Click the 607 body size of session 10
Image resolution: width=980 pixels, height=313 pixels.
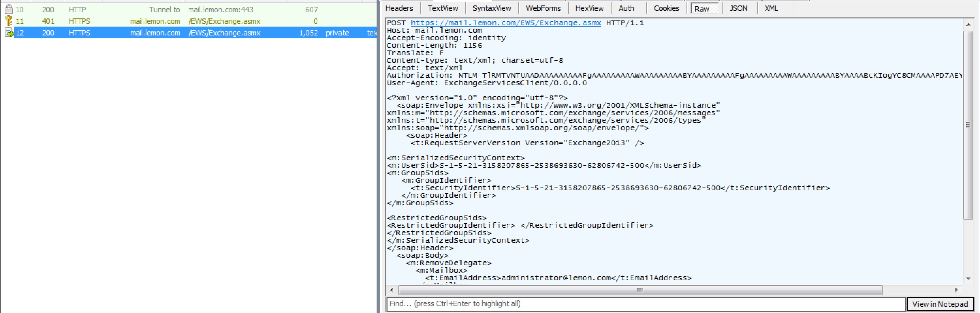pos(312,9)
